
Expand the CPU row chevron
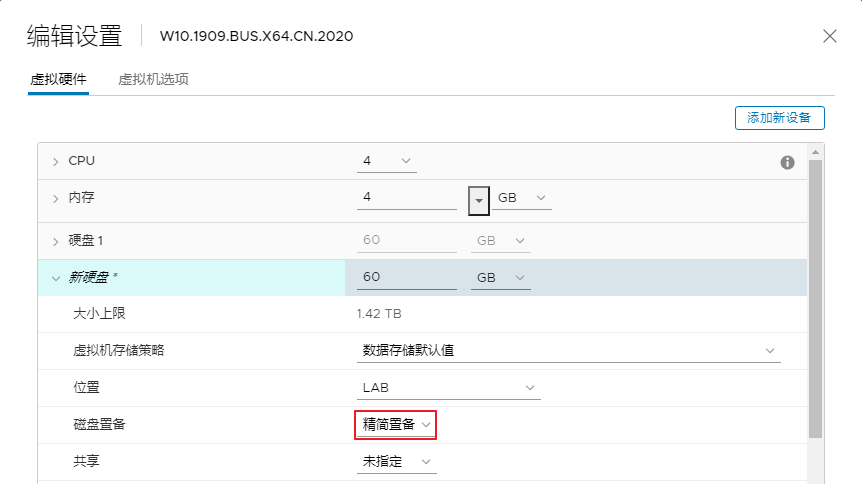pos(55,162)
